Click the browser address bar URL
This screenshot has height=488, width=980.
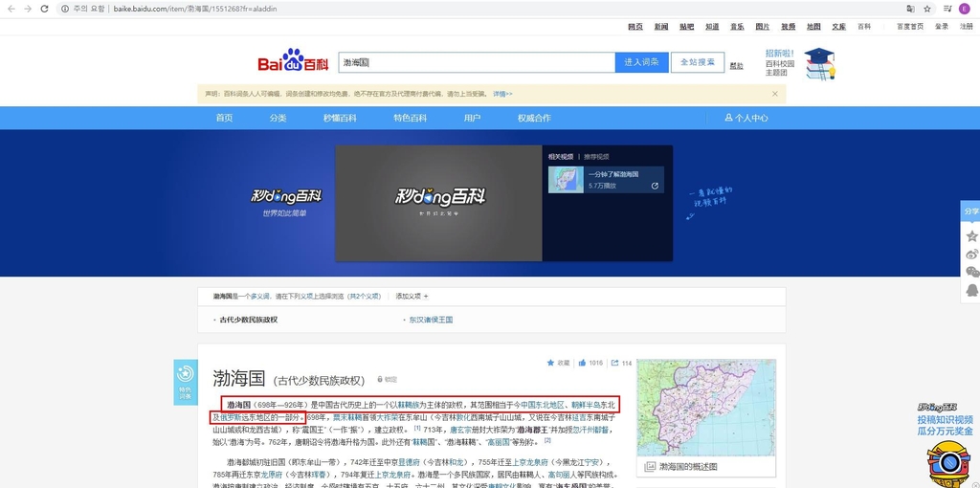(x=195, y=9)
